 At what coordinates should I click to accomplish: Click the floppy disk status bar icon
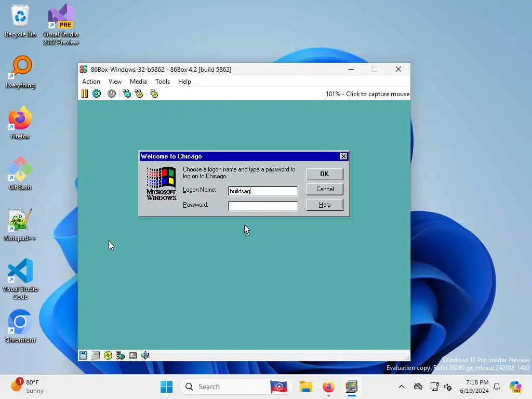tap(83, 355)
